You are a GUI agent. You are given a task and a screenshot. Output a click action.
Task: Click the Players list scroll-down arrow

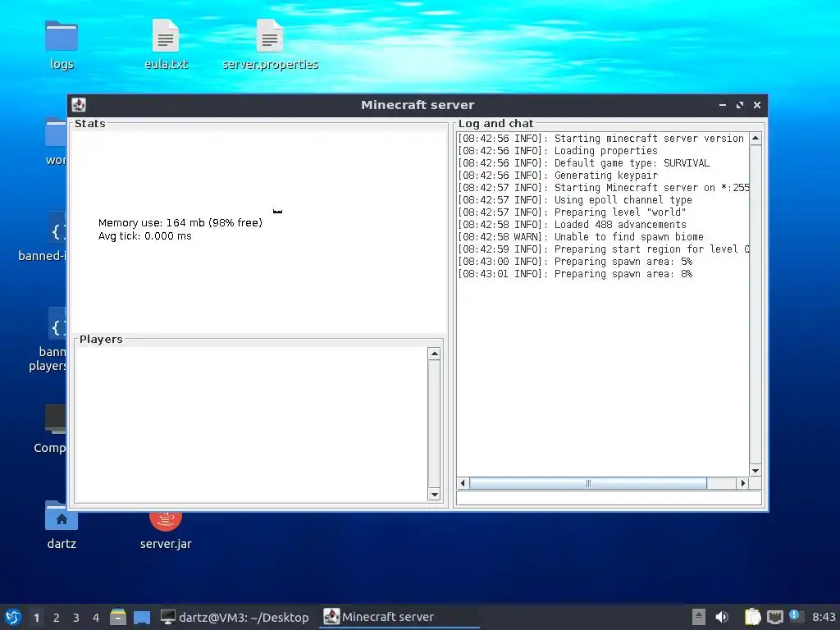435,495
